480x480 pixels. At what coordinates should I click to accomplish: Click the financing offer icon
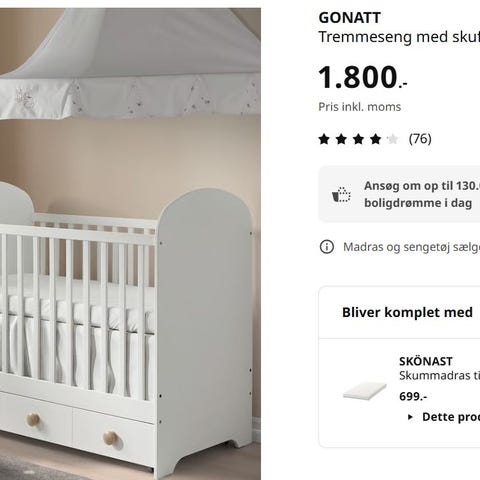(x=341, y=195)
